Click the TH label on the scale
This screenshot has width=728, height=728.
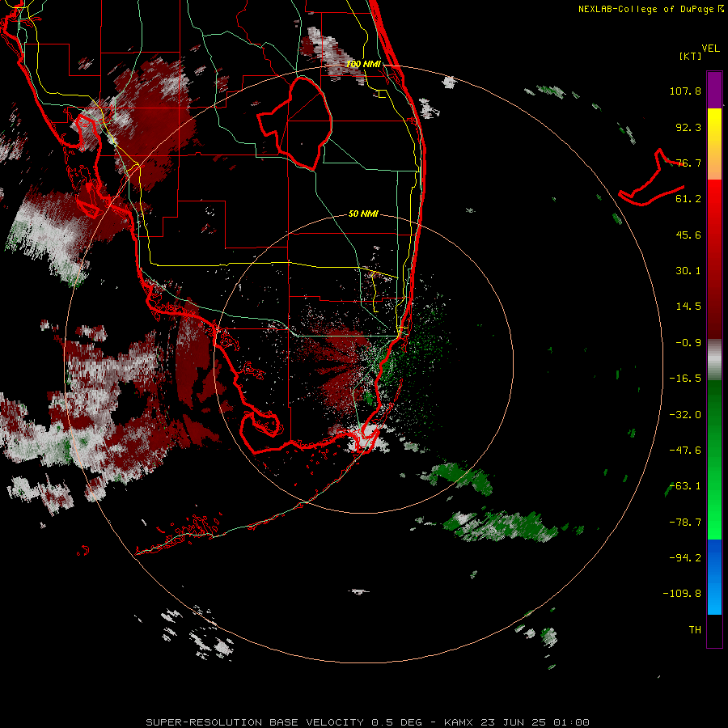click(695, 629)
